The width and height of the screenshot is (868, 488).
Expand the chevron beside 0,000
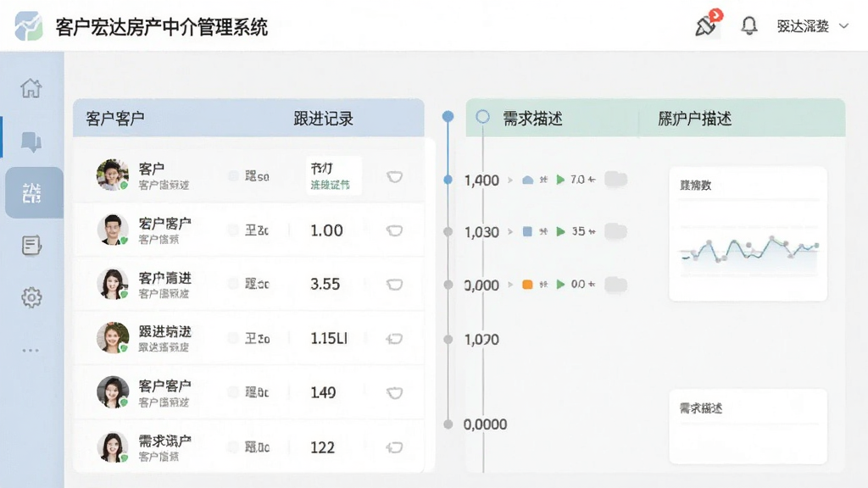[x=510, y=285]
